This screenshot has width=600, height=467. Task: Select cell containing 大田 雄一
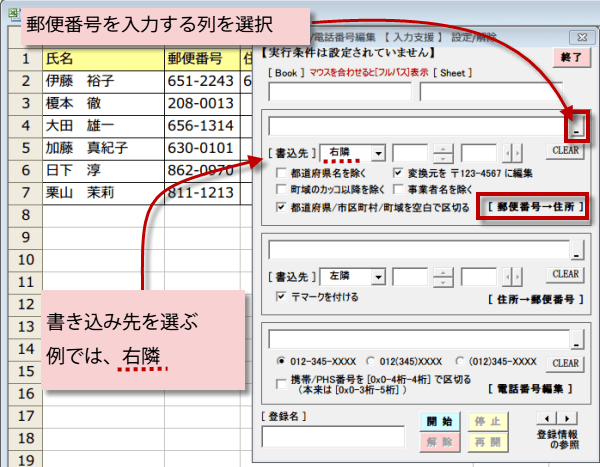pyautogui.click(x=103, y=126)
